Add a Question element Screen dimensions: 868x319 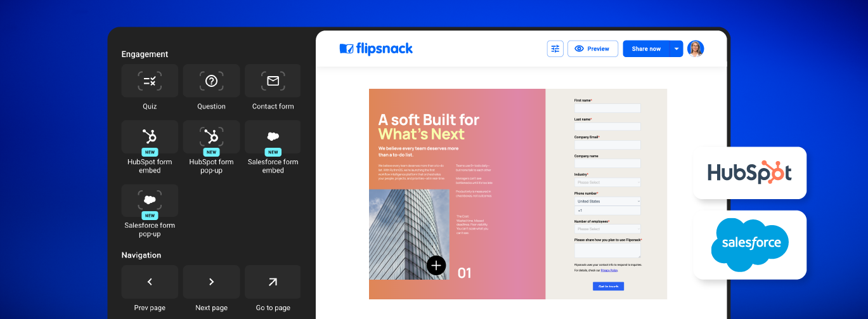point(211,81)
